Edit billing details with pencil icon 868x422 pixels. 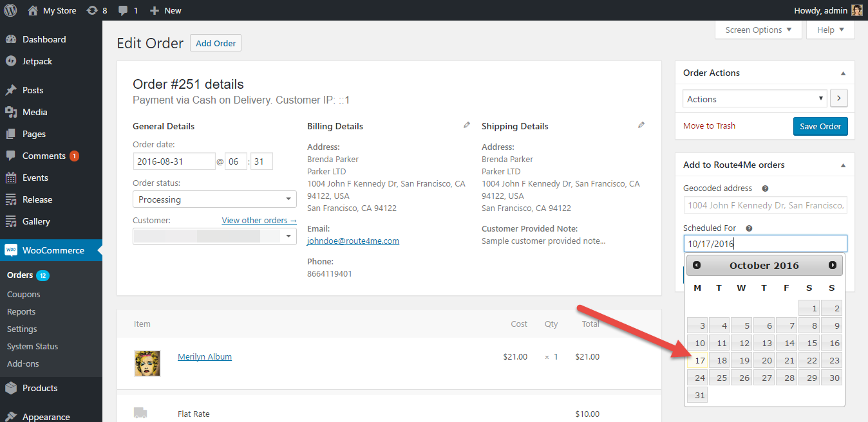pos(467,125)
